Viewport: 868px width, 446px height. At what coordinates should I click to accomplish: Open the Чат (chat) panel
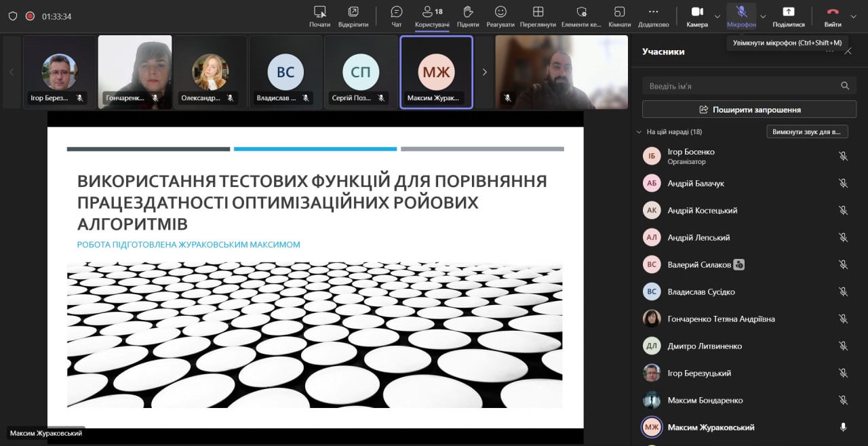pos(397,16)
